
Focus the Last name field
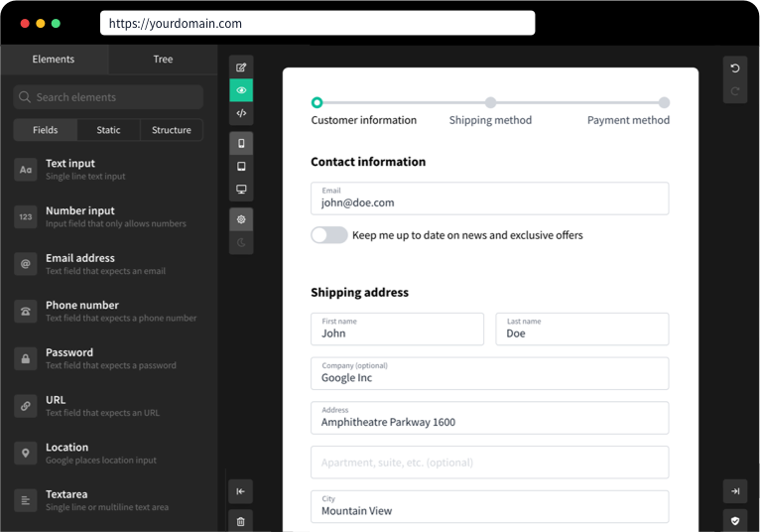(x=582, y=330)
